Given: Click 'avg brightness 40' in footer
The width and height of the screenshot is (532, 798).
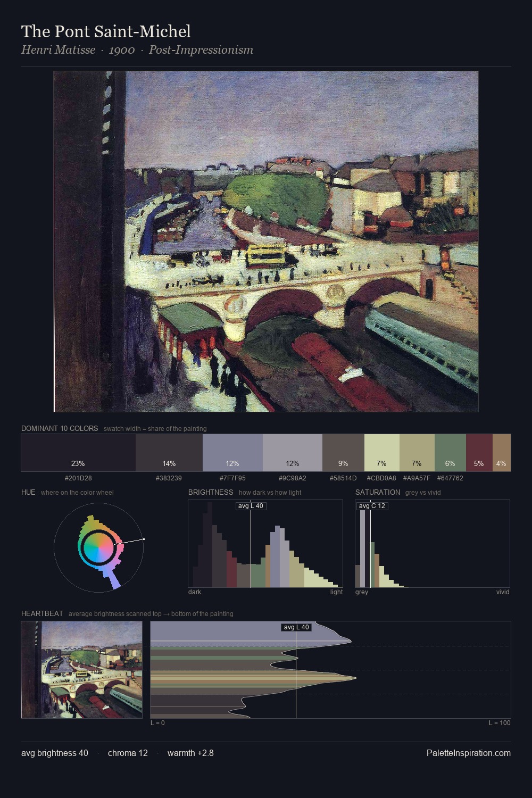Looking at the screenshot, I should pyautogui.click(x=55, y=753).
